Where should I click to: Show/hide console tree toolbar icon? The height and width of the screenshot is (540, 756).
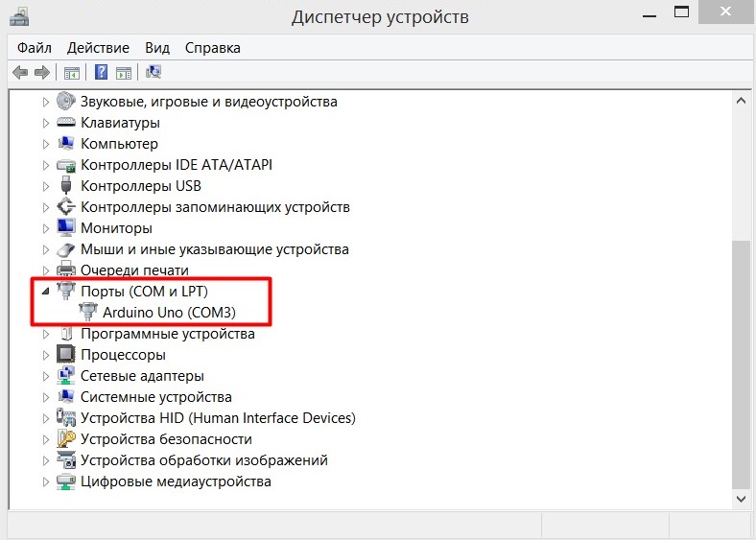[x=72, y=73]
